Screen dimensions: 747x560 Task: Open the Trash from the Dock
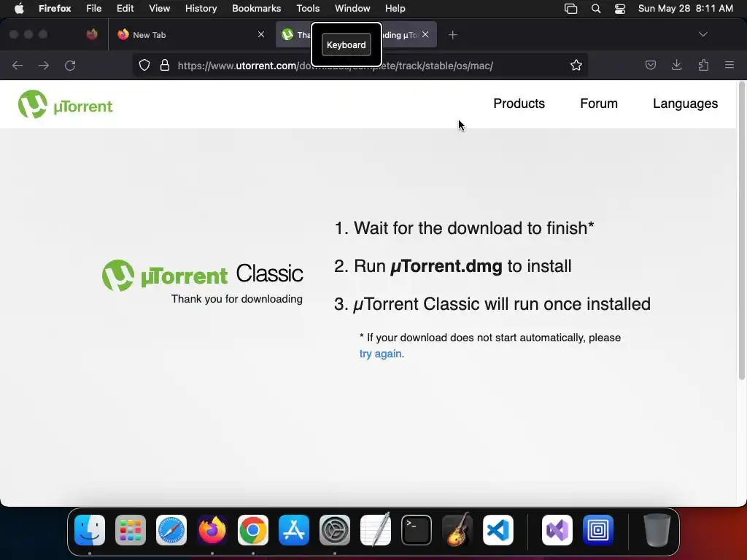(x=657, y=530)
